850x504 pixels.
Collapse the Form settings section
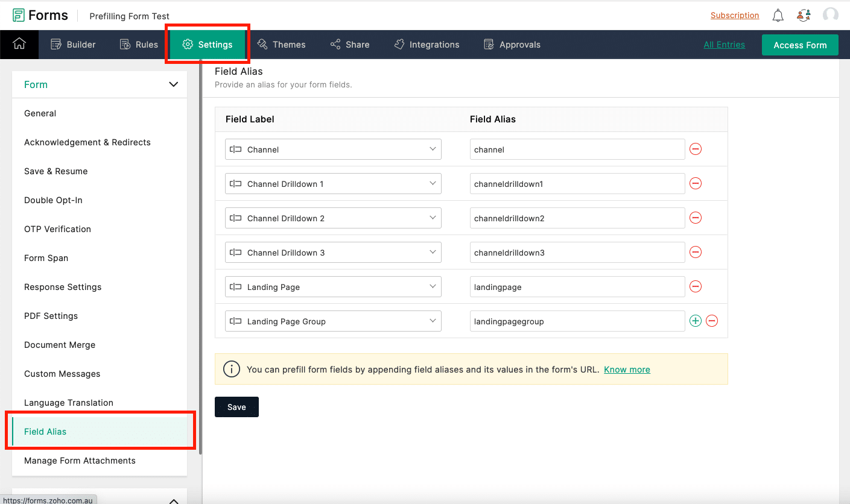(x=174, y=84)
